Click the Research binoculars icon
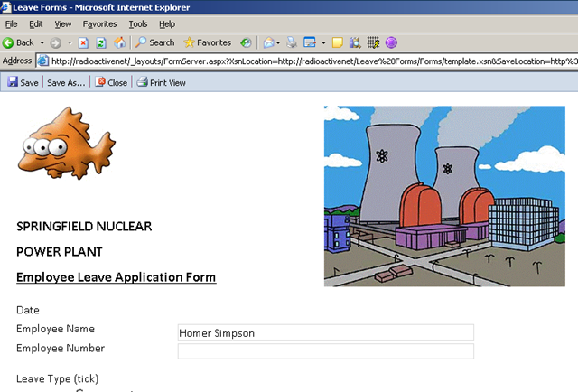This screenshot has height=392, width=578. pyautogui.click(x=355, y=42)
